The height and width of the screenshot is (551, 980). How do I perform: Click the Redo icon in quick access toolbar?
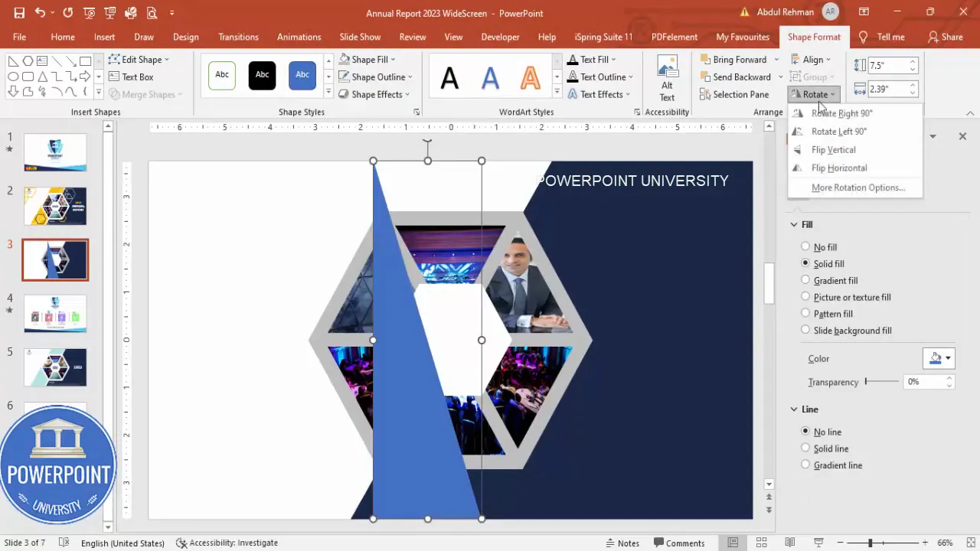pyautogui.click(x=68, y=13)
